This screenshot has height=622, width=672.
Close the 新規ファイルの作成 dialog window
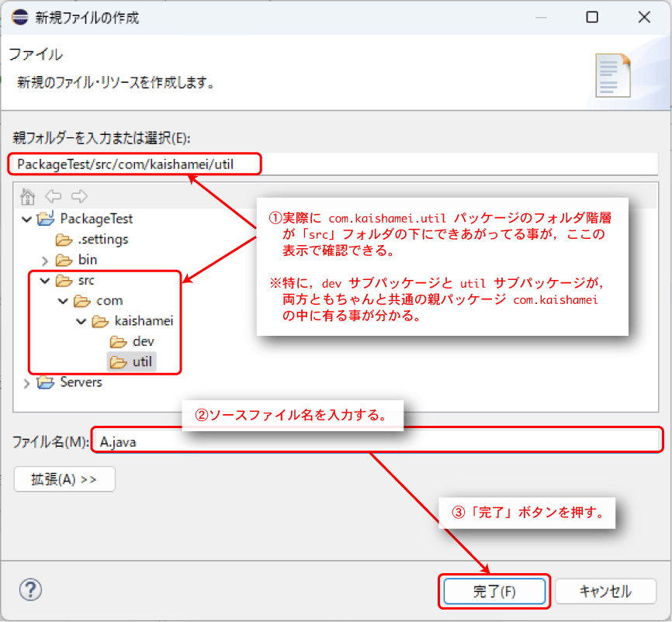644,17
